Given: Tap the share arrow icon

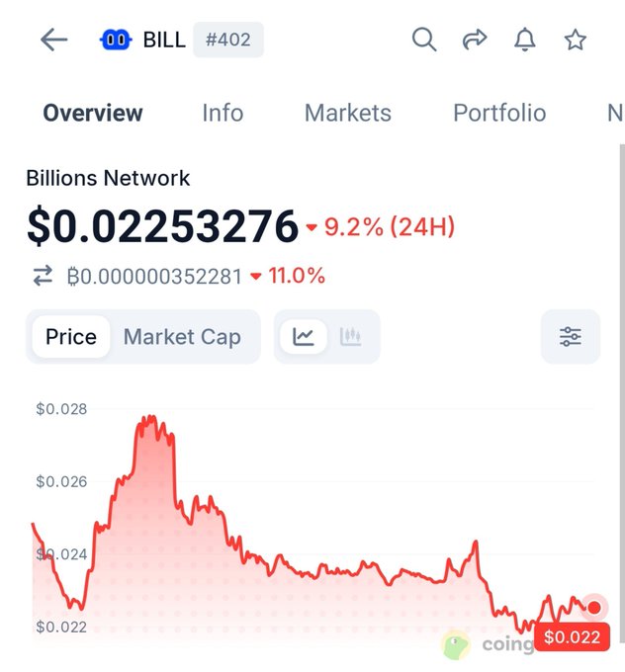Looking at the screenshot, I should [475, 40].
